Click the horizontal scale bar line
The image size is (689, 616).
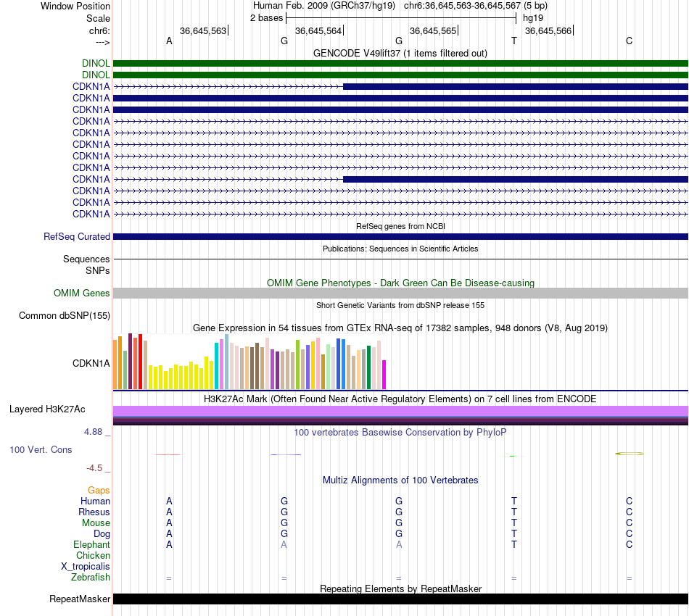click(x=401, y=18)
